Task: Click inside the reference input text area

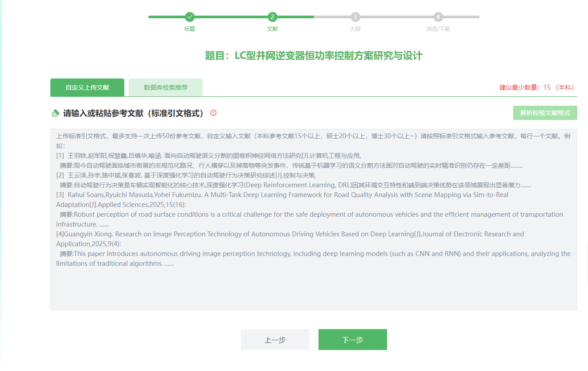Action: [313, 285]
